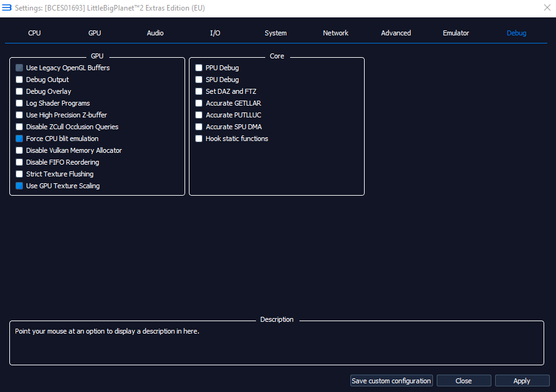Enable Debug Output checkbox
The height and width of the screenshot is (392, 556).
19,80
